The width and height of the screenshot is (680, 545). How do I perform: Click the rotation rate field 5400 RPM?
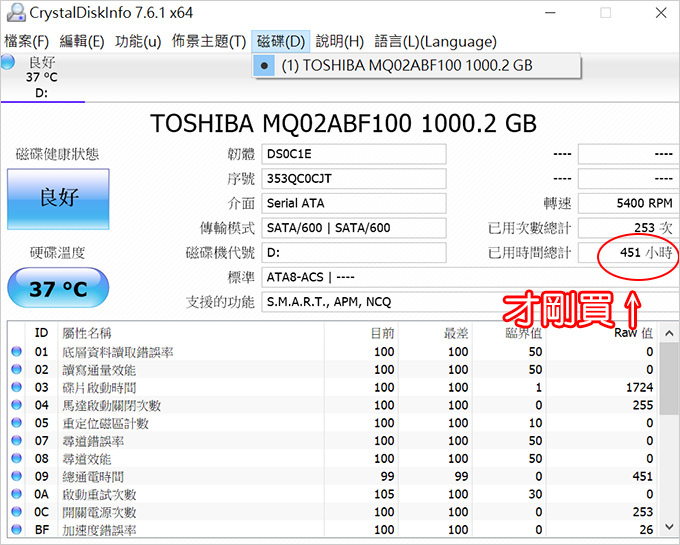point(628,203)
